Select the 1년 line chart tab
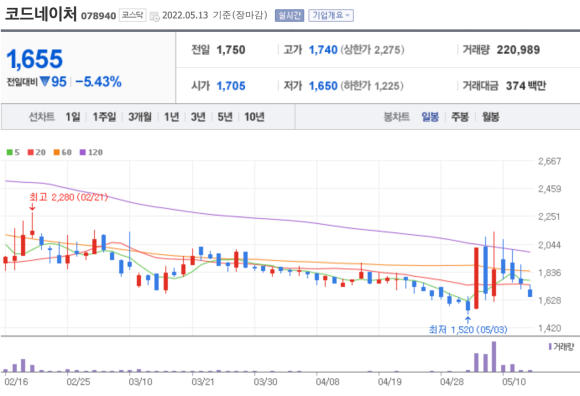The width and height of the screenshot is (580, 396). point(172,117)
